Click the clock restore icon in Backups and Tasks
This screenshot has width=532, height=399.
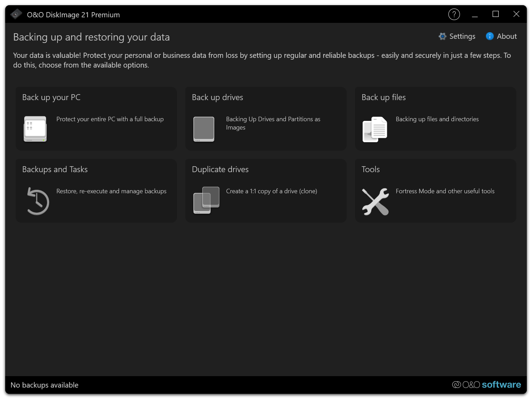click(38, 201)
